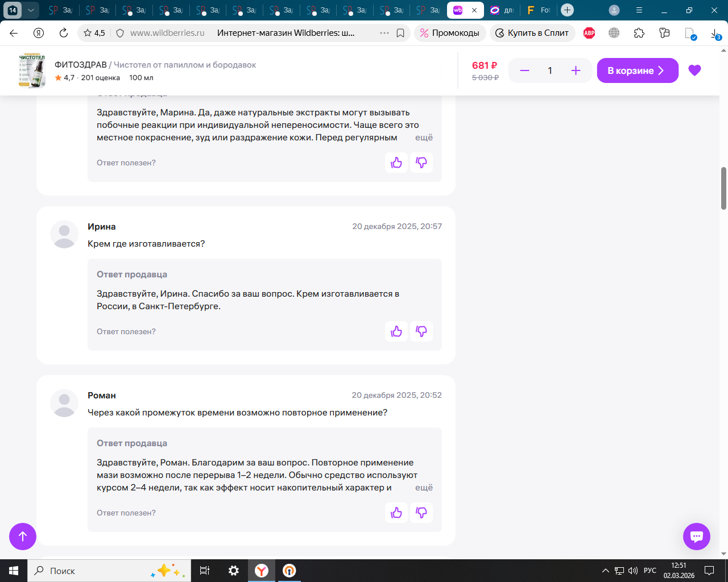
Task: Like the seller's reply to Роман
Action: tap(396, 513)
